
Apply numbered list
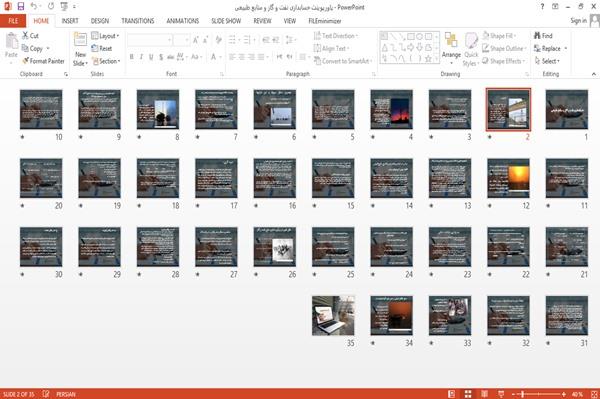pos(248,40)
